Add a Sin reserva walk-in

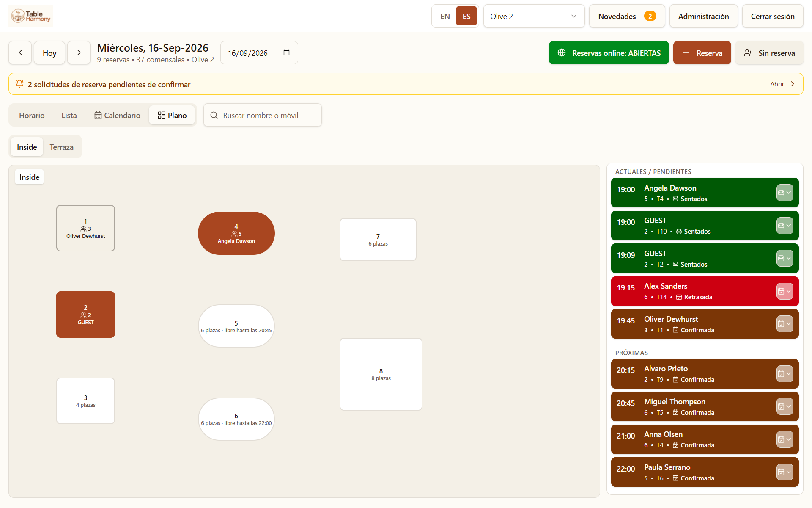[x=769, y=53]
